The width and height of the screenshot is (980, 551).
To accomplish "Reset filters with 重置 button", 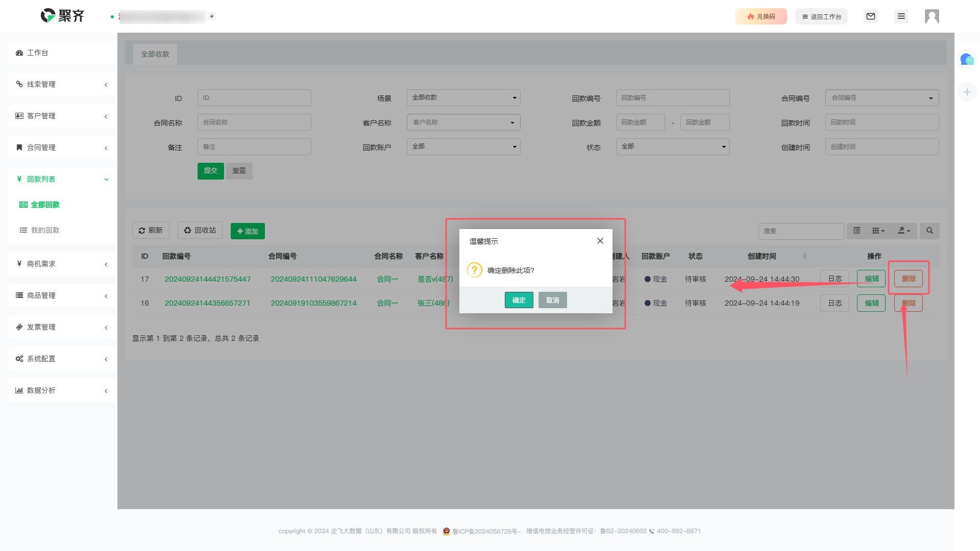I will pos(239,171).
